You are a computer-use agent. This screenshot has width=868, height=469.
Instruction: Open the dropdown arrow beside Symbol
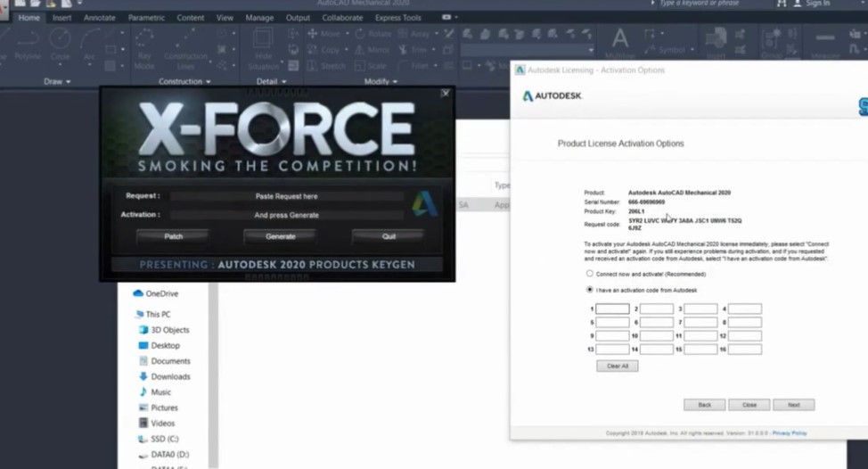(692, 50)
